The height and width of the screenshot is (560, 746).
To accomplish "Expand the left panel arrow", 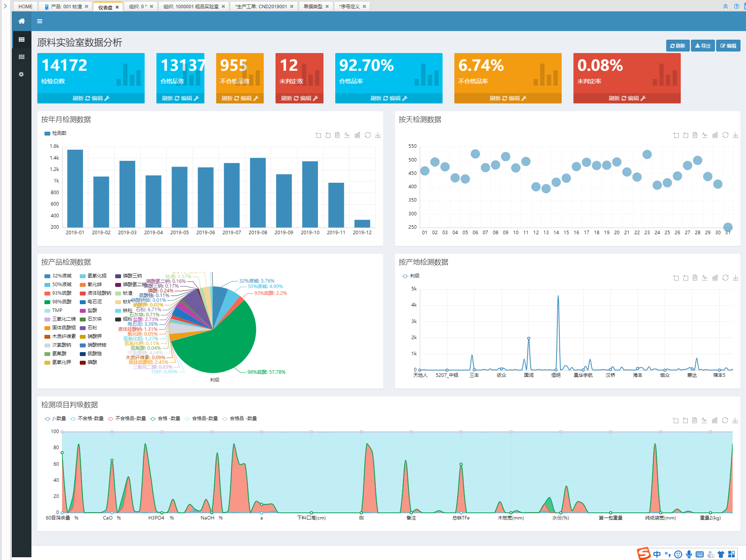I will click(x=5, y=6).
